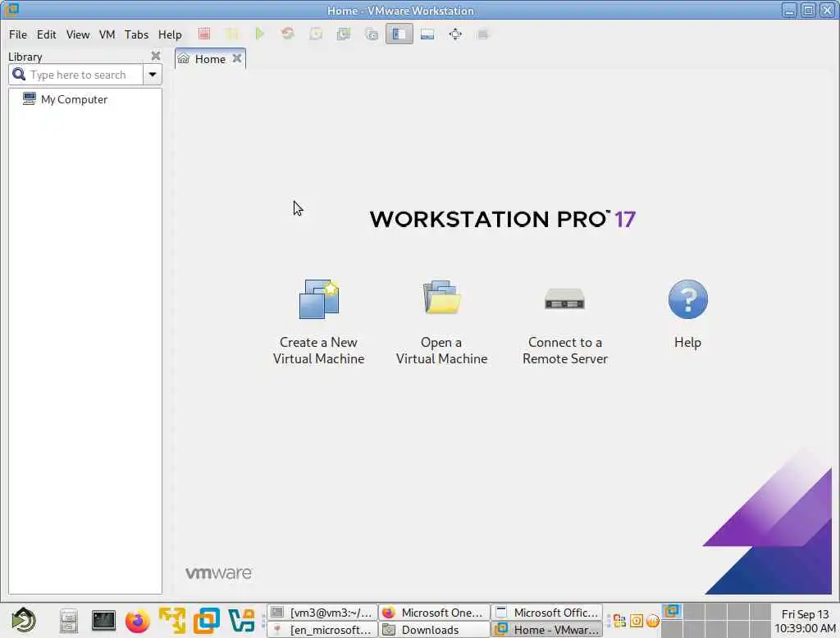
Task: Close the Library panel
Action: tap(156, 56)
